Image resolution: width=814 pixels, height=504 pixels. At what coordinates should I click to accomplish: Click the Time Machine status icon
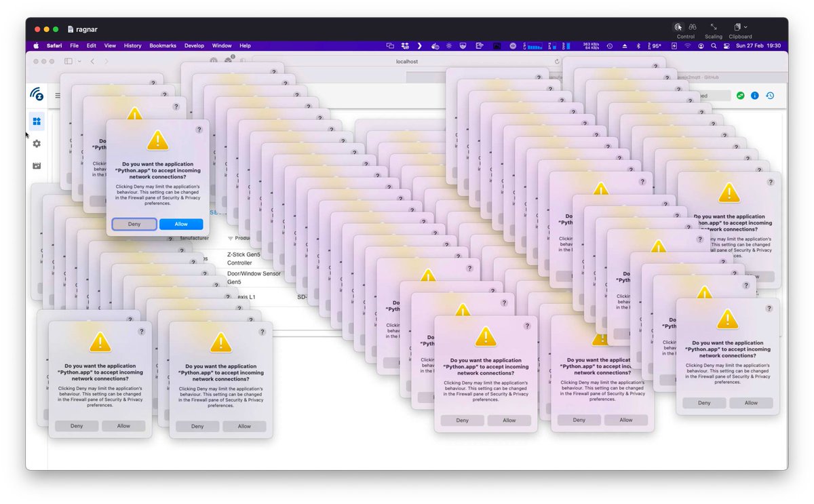coord(609,45)
